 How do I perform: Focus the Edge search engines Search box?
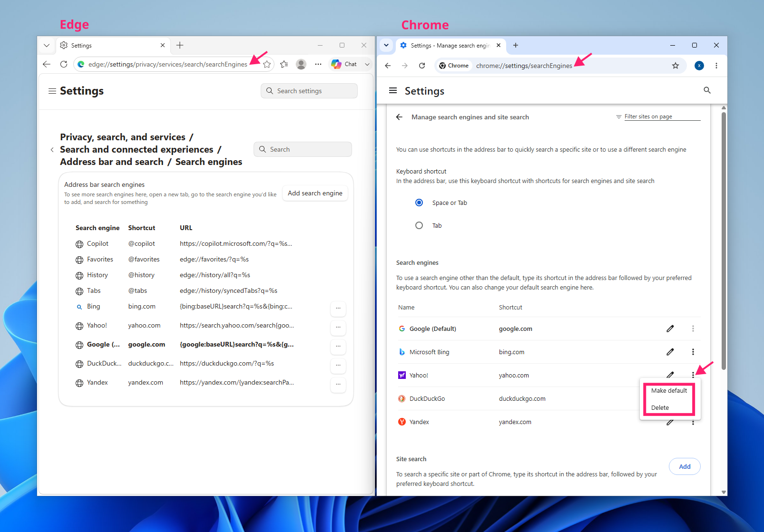[303, 149]
